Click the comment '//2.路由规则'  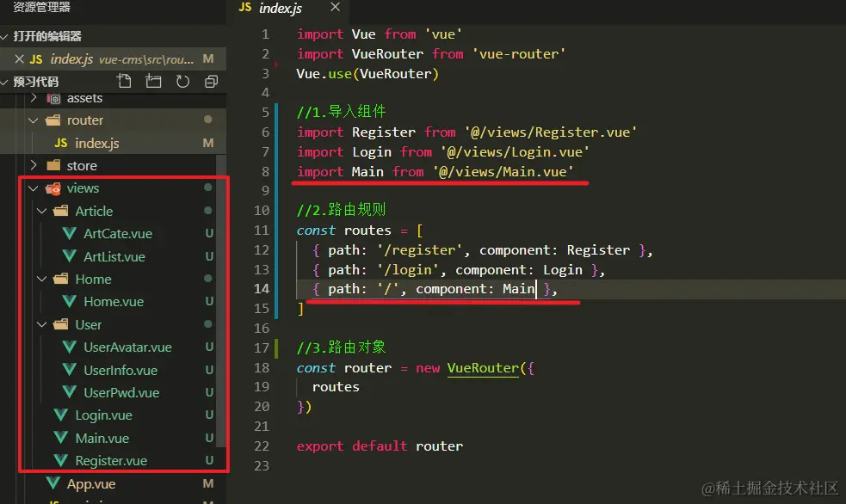[x=341, y=210]
